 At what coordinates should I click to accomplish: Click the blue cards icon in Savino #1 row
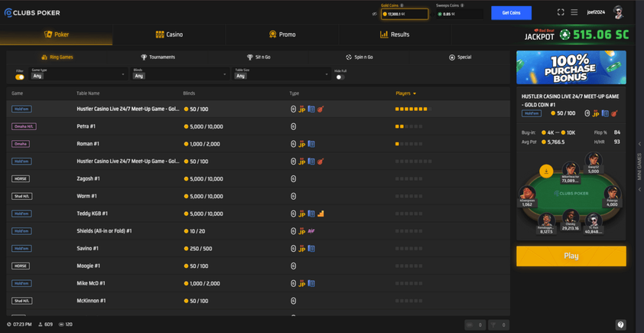pyautogui.click(x=311, y=249)
